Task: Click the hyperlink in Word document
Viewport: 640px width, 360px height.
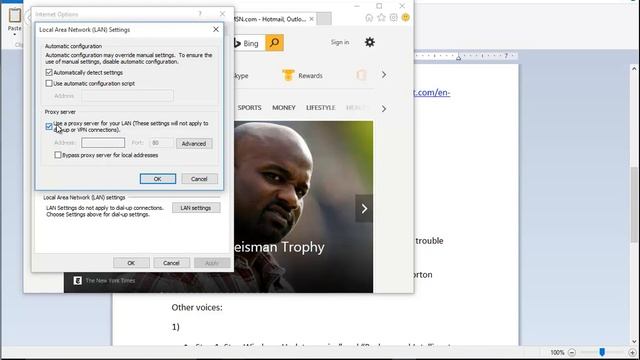Action: (x=432, y=93)
